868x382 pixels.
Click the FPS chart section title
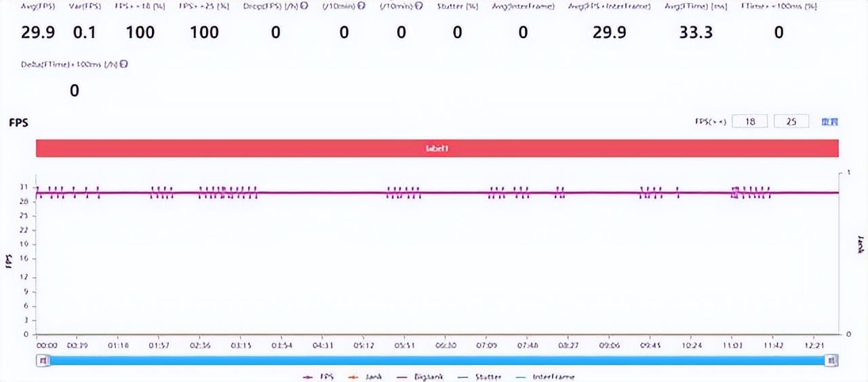[18, 123]
